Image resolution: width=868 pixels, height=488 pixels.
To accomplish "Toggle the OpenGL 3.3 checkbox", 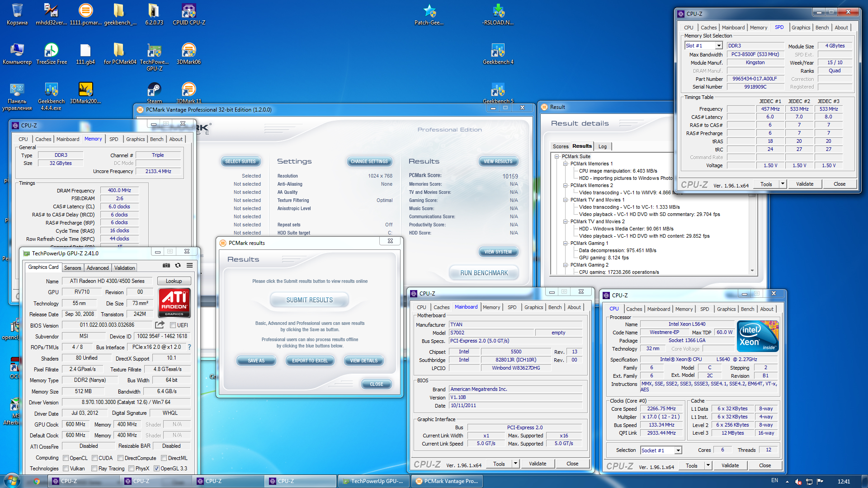I will tap(157, 469).
